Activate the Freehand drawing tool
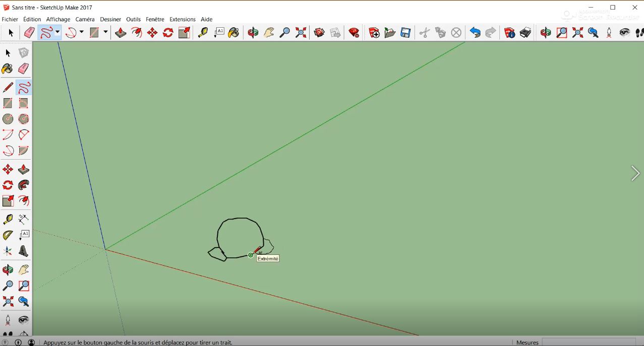 (x=47, y=32)
